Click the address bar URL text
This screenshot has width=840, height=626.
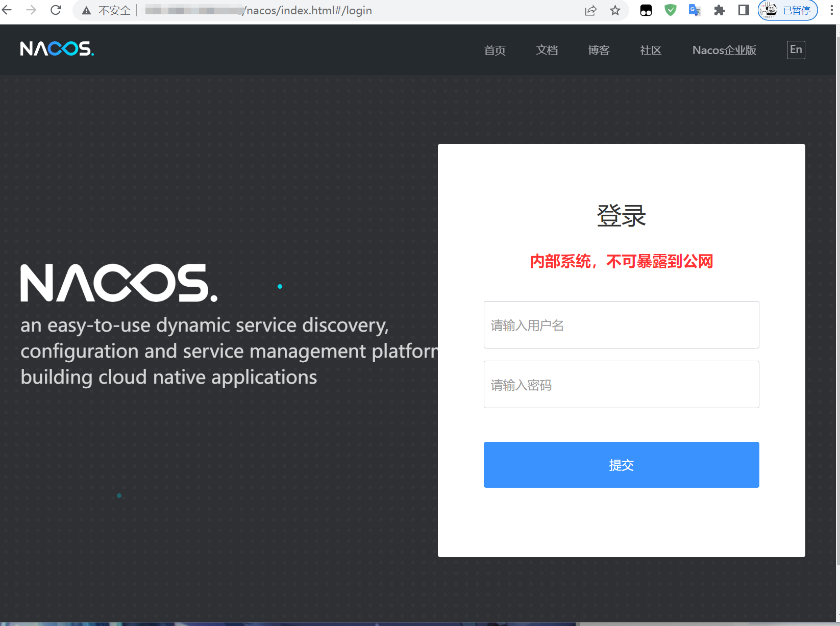258,11
